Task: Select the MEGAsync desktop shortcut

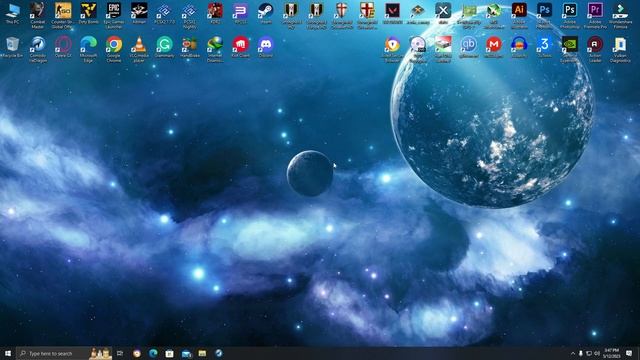Action: (494, 47)
